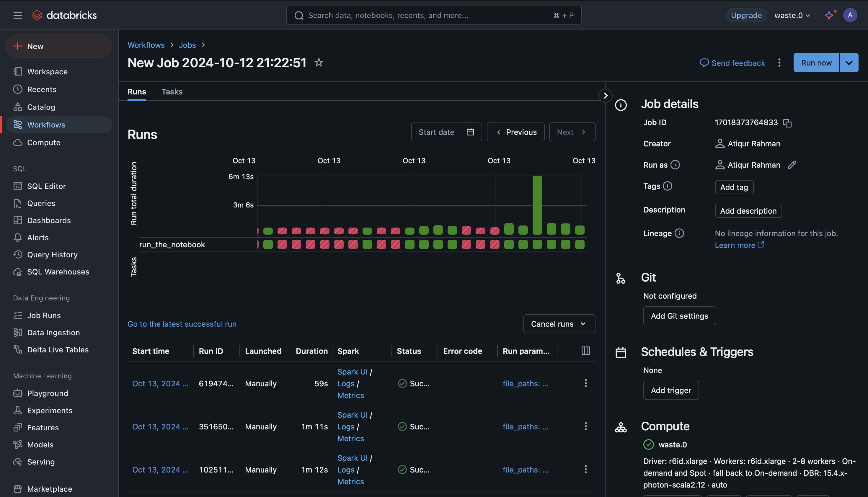Open Data Ingestion in the sidebar

59,333
